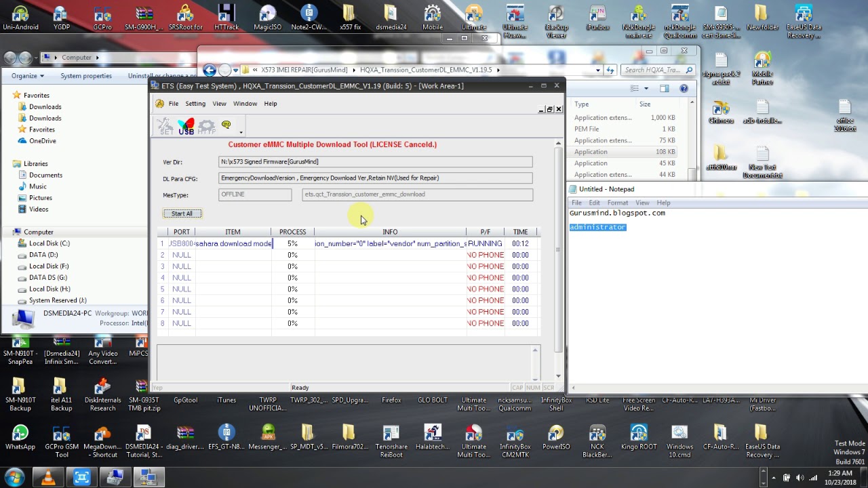Open the Windows Start button
The width and height of the screenshot is (868, 488).
click(14, 477)
